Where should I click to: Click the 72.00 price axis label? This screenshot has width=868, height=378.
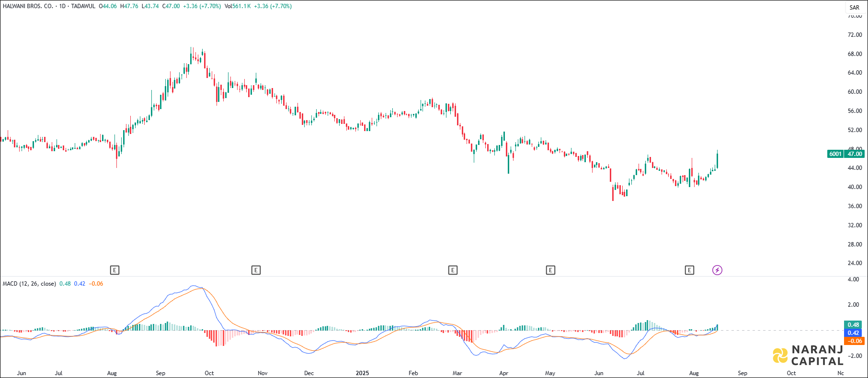click(x=855, y=35)
